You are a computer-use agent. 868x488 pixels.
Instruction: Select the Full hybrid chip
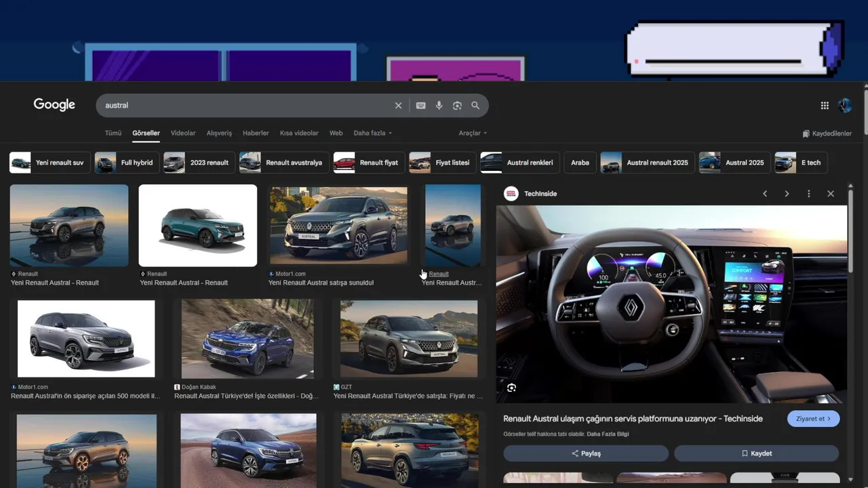tap(127, 163)
